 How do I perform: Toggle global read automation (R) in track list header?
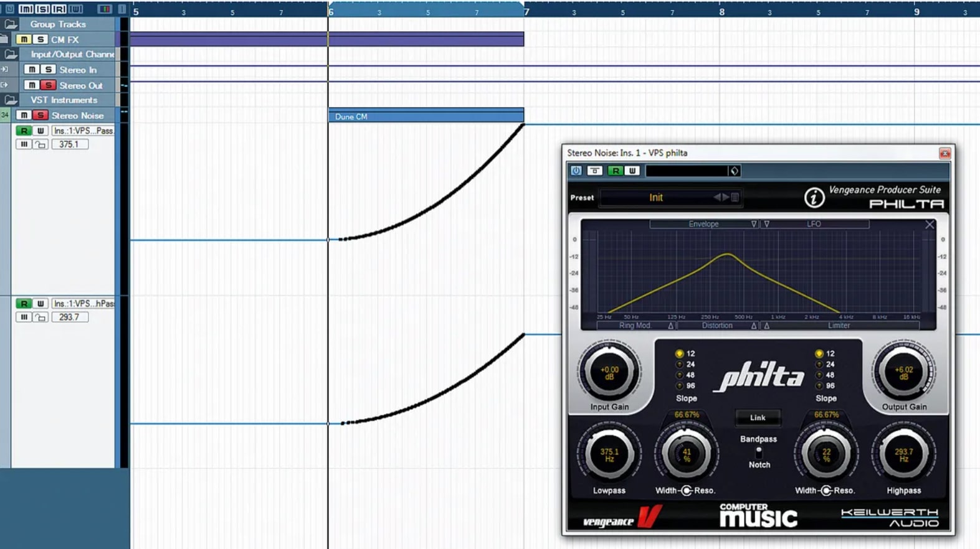pyautogui.click(x=59, y=9)
